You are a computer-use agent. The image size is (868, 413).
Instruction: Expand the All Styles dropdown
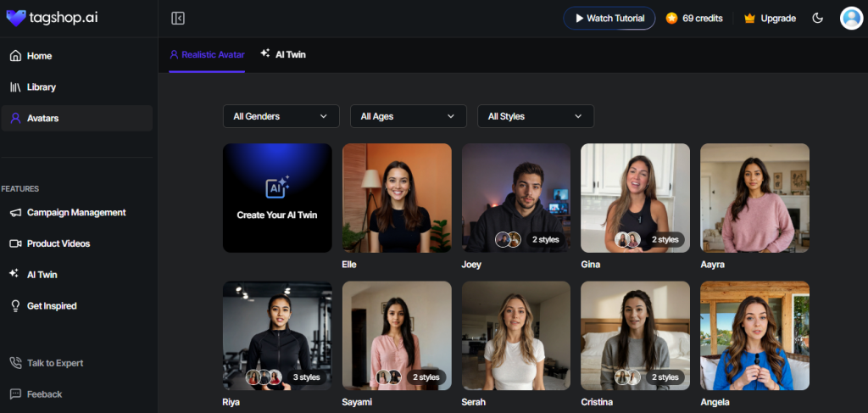[535, 116]
